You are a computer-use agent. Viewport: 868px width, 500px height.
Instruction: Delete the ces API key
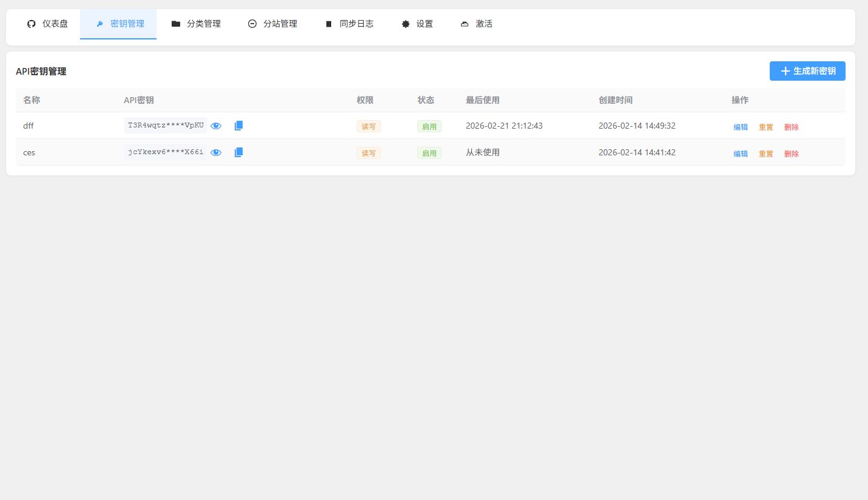pos(792,154)
